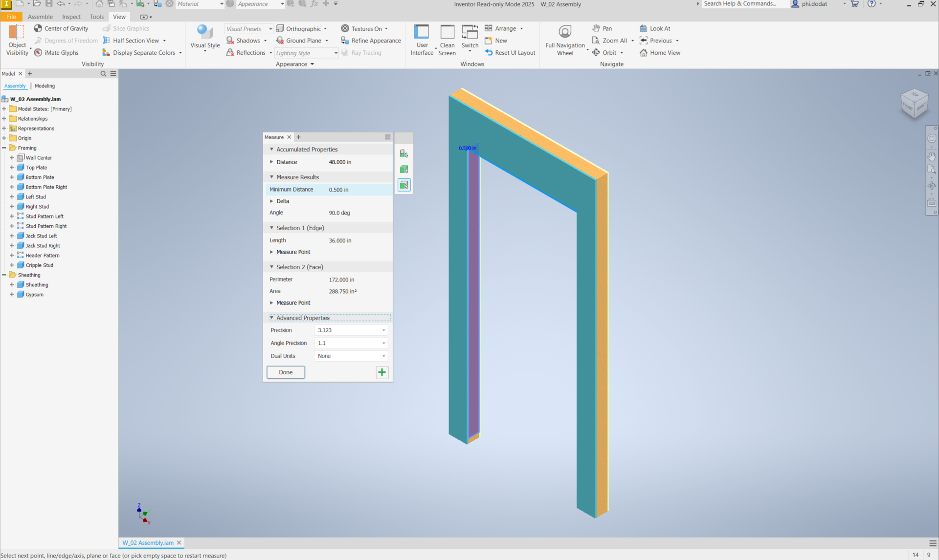Collapse the Framing folder
Screen dimensions: 939x560
pyautogui.click(x=4, y=148)
